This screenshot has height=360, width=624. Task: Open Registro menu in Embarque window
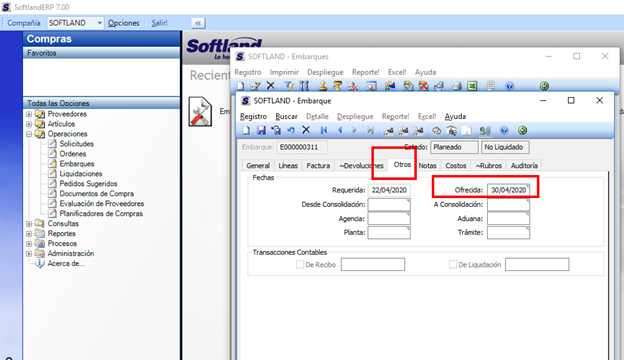pos(254,117)
